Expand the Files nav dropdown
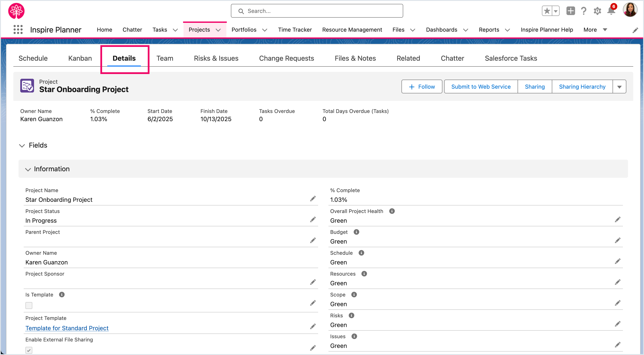The image size is (644, 355). (412, 30)
